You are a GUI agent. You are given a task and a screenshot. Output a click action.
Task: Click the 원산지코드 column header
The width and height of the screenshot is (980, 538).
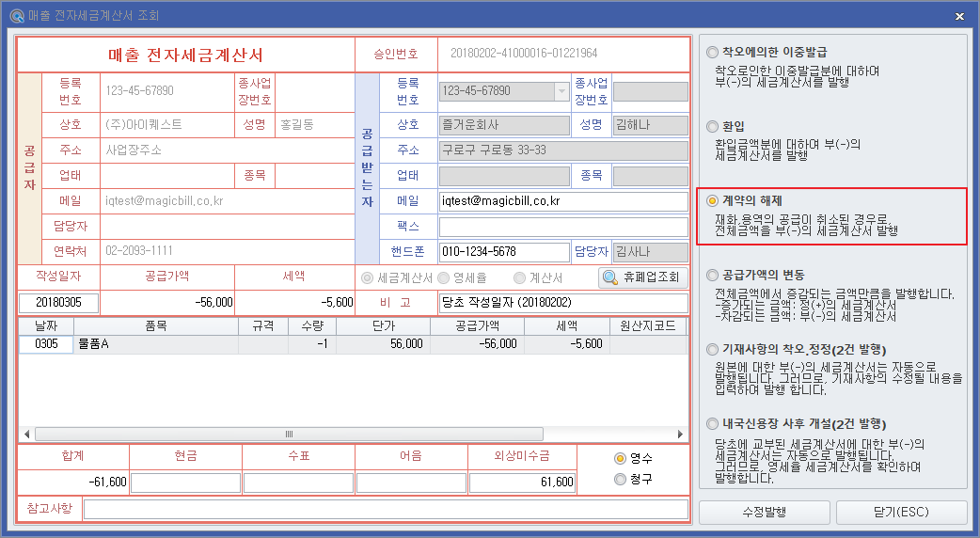(x=647, y=326)
